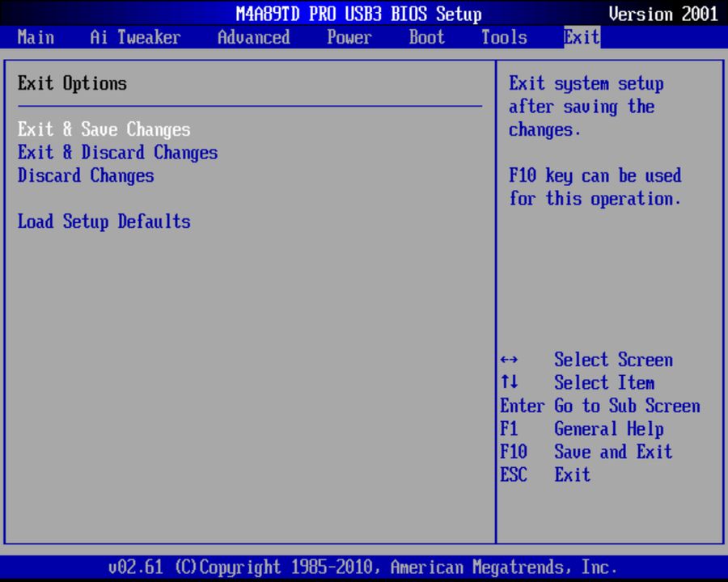Click the Select Screen arrows legend

[588, 360]
